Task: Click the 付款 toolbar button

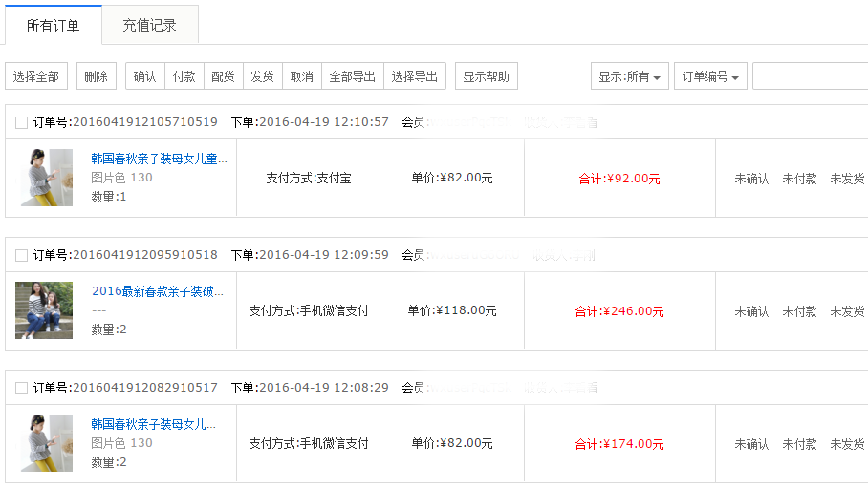Action: (184, 76)
